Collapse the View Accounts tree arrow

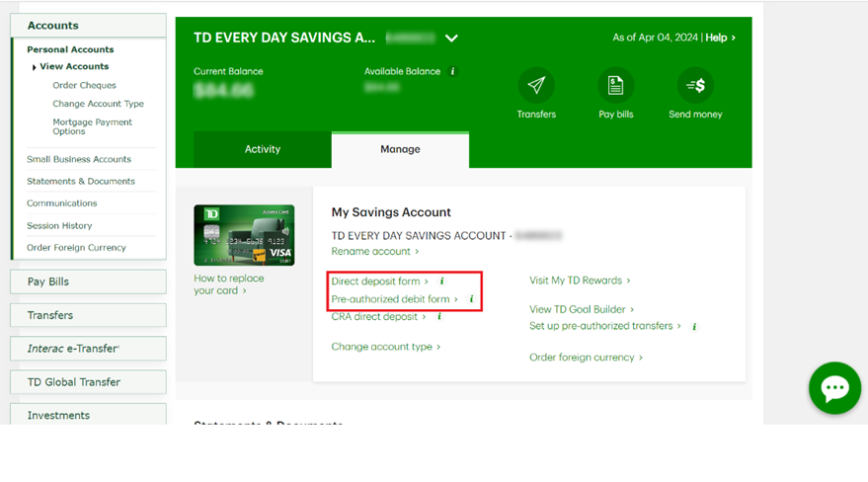(34, 67)
